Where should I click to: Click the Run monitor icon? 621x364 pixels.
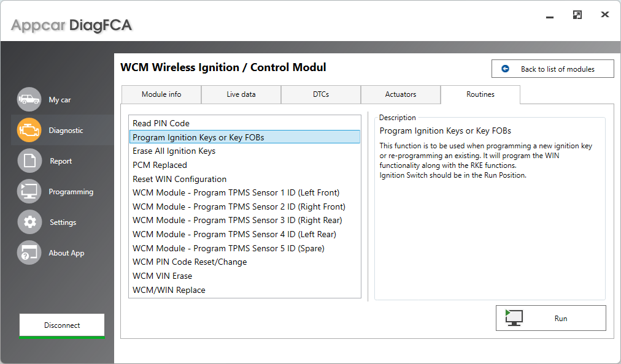514,317
